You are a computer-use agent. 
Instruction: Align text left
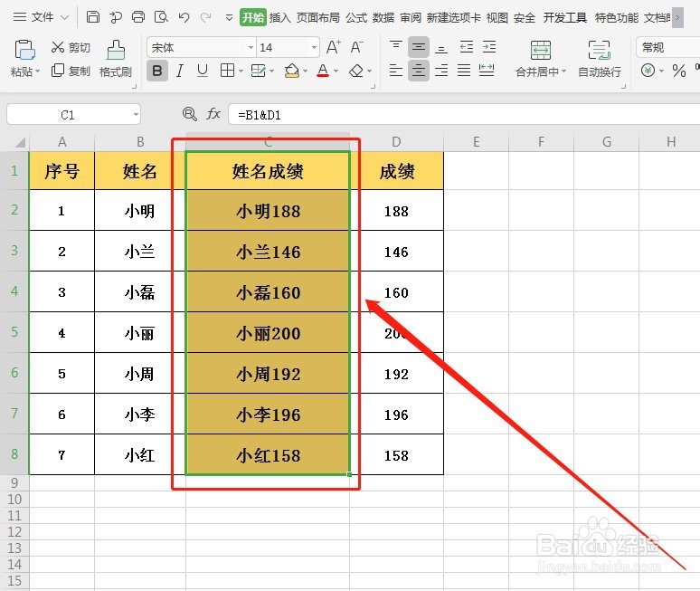[x=396, y=71]
